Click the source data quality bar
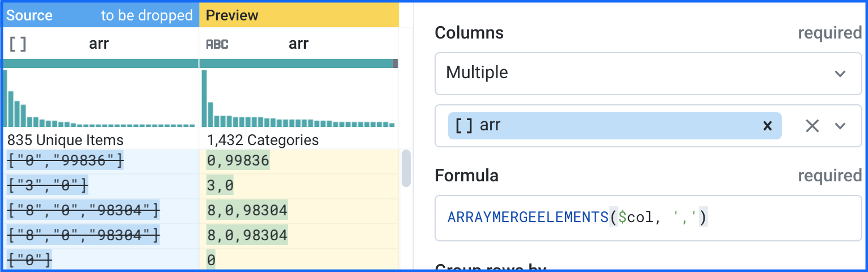868x272 pixels. click(100, 63)
